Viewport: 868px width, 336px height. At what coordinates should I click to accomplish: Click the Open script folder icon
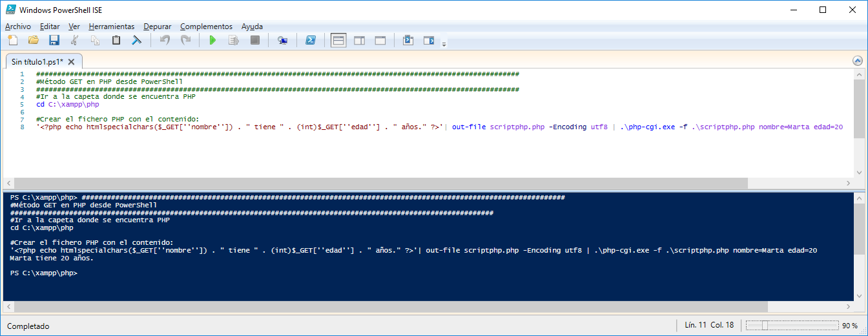click(33, 40)
